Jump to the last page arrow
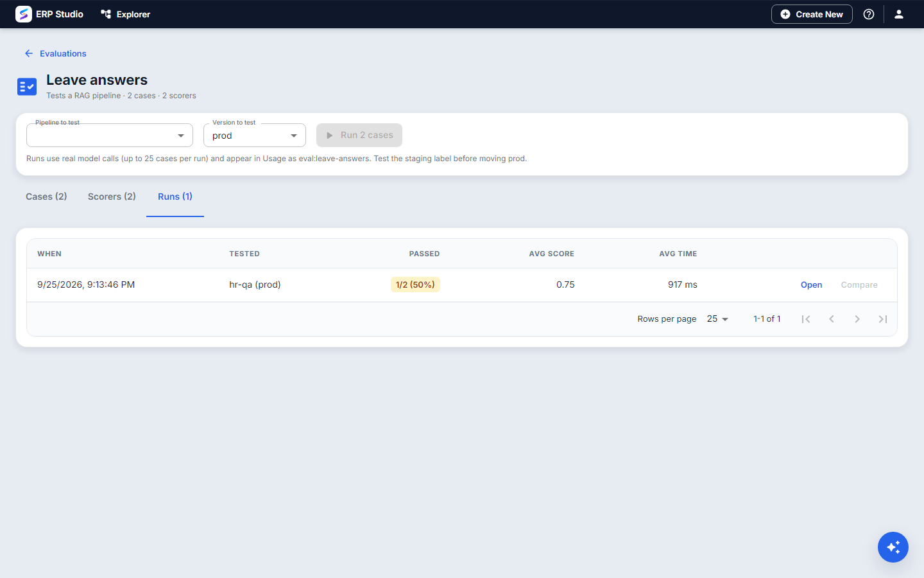Viewport: 924px width, 578px height. point(883,319)
